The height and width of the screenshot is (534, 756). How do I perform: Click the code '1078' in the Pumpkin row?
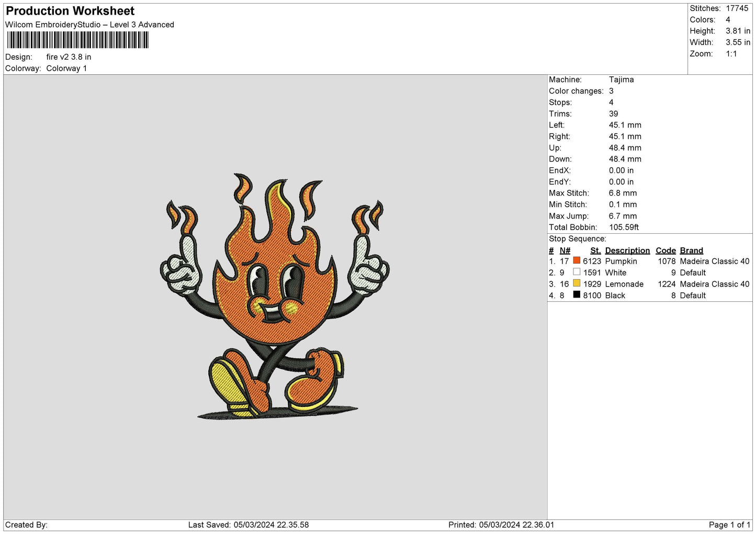pos(667,261)
